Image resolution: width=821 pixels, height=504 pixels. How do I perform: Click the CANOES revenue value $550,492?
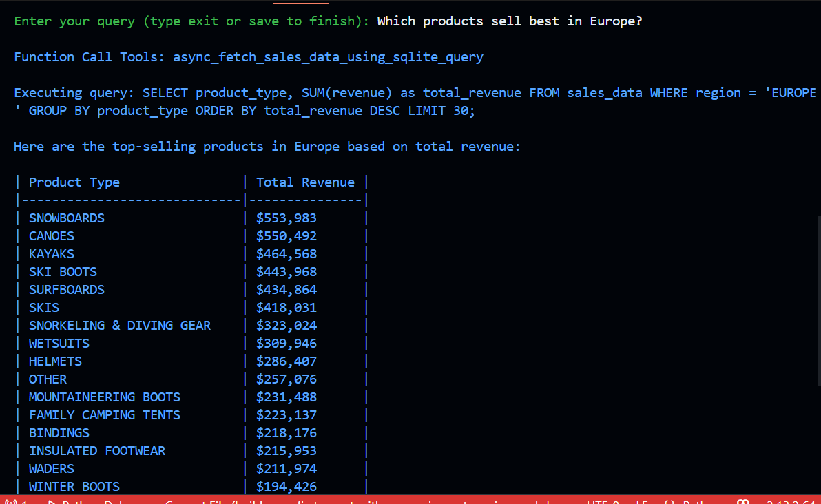click(x=287, y=236)
